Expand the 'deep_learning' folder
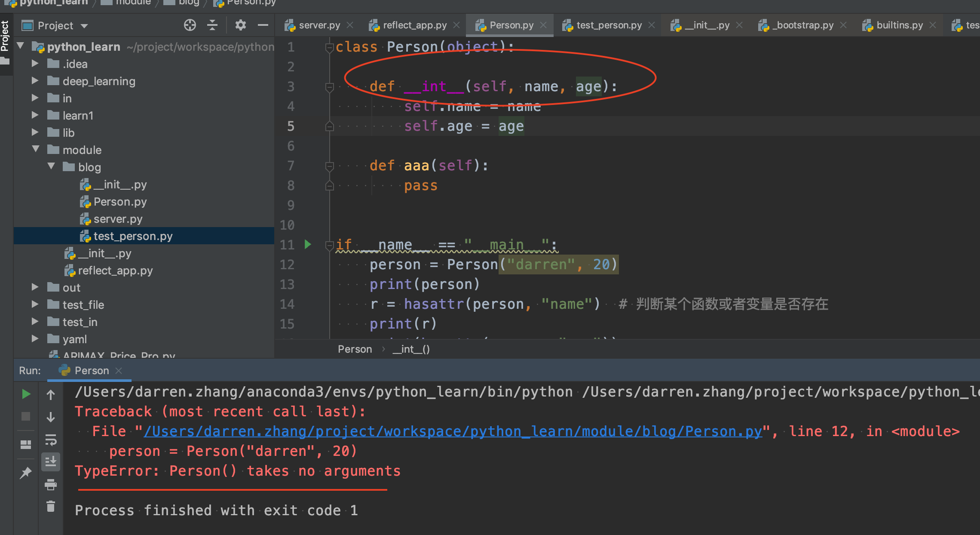 click(35, 81)
